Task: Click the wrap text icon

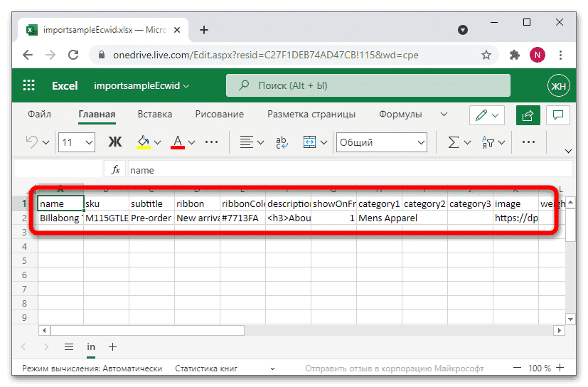Action: click(x=282, y=142)
